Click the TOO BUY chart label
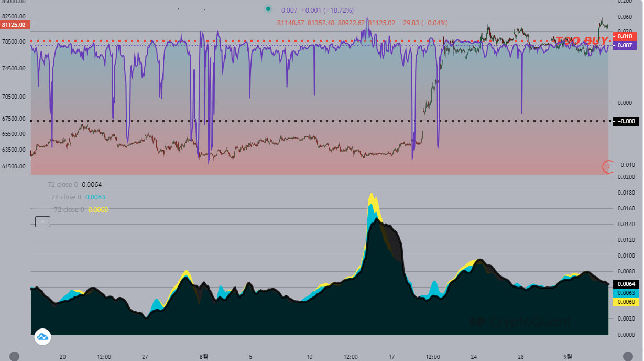This screenshot has height=361, width=644. click(x=582, y=40)
